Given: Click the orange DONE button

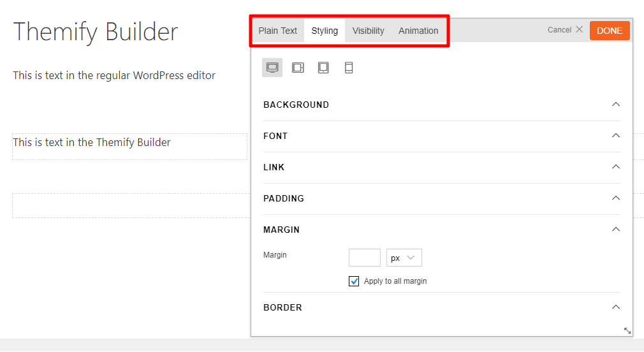Looking at the screenshot, I should [x=610, y=31].
